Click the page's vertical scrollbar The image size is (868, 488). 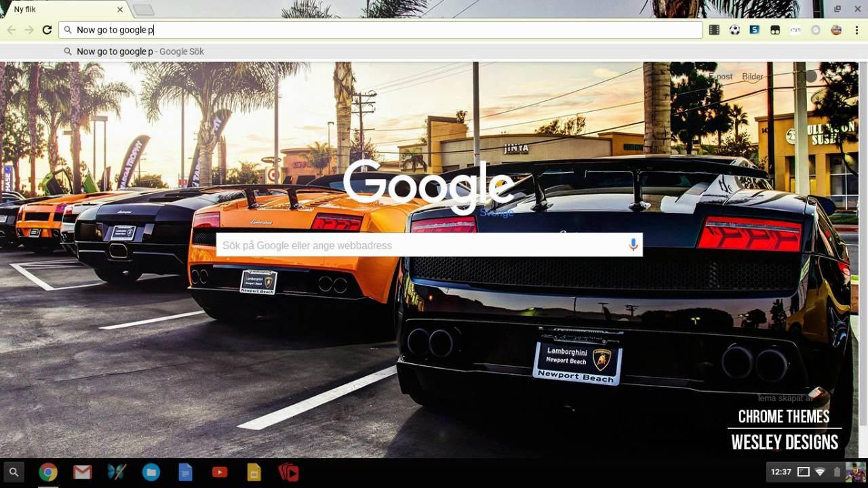tap(864, 244)
